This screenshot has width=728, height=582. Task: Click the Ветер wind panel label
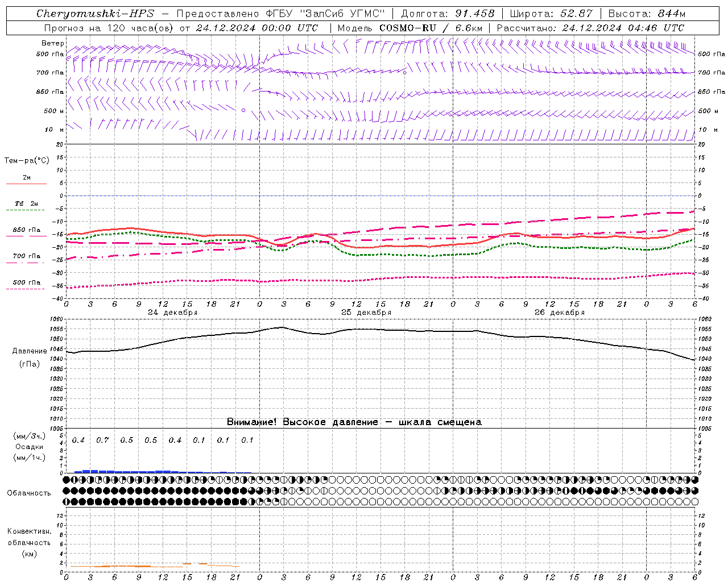point(52,43)
